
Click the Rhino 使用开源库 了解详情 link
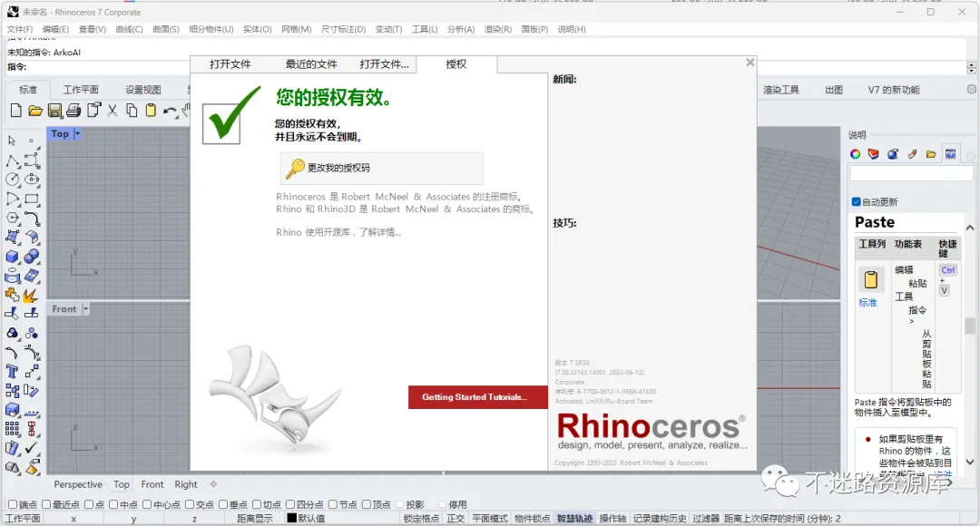tap(338, 232)
